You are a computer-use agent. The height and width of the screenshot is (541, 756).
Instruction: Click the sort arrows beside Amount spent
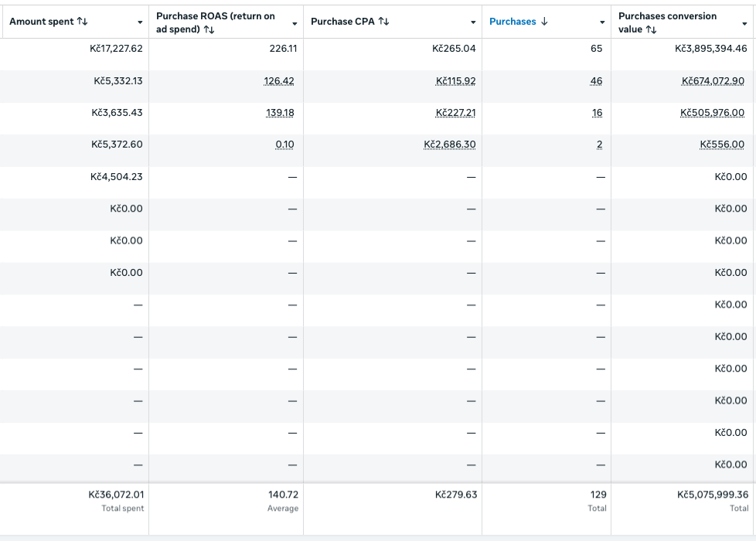pyautogui.click(x=82, y=22)
